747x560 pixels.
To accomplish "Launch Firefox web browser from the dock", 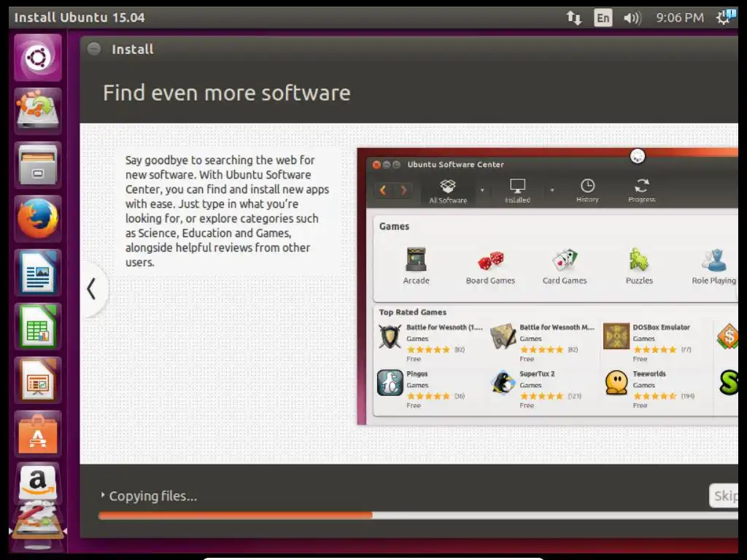I will [x=38, y=219].
